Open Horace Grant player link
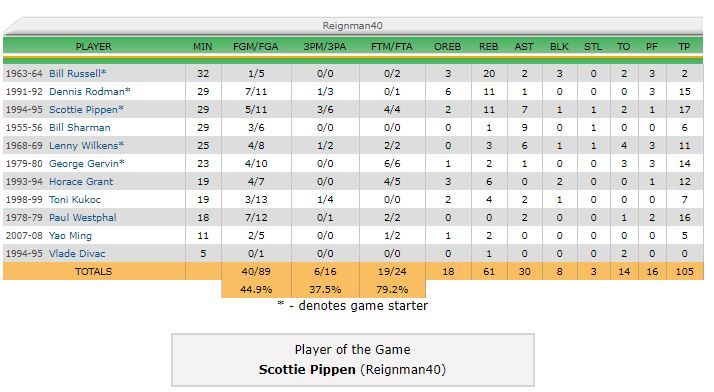Viewport: 714px width, 392px height. tap(81, 182)
